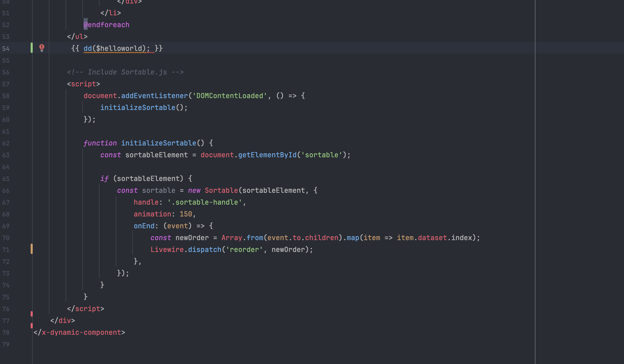Click the '@endforeach' directive on line 52
The width and height of the screenshot is (624, 364).
(107, 25)
